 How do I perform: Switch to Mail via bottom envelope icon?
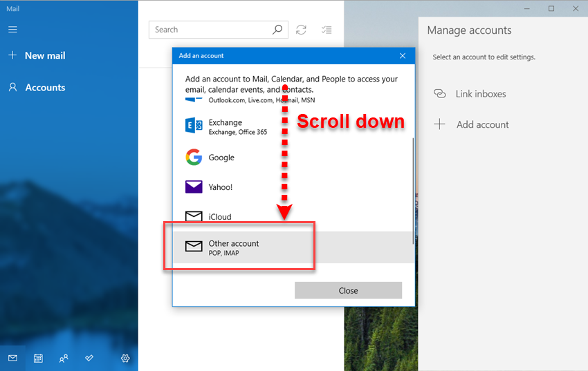(12, 359)
